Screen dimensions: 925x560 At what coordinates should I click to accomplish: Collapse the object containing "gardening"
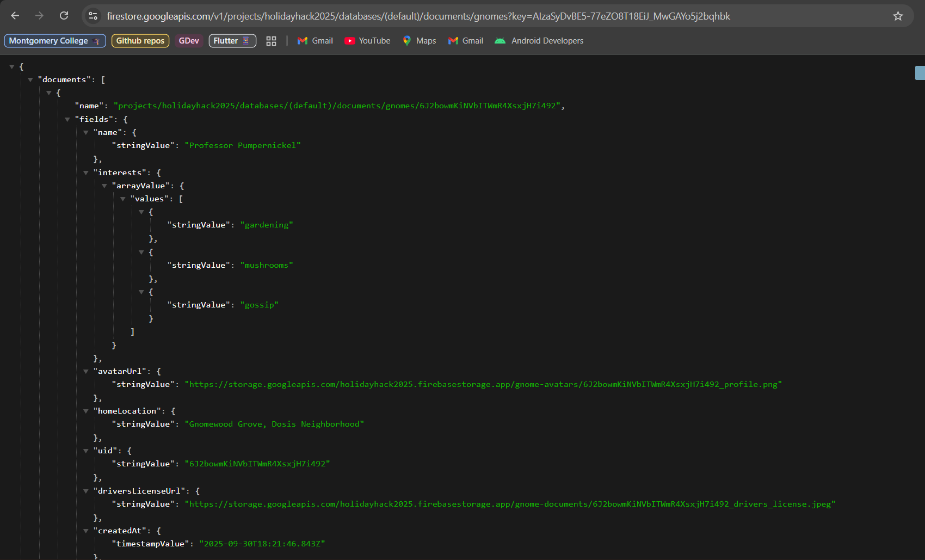[141, 212]
